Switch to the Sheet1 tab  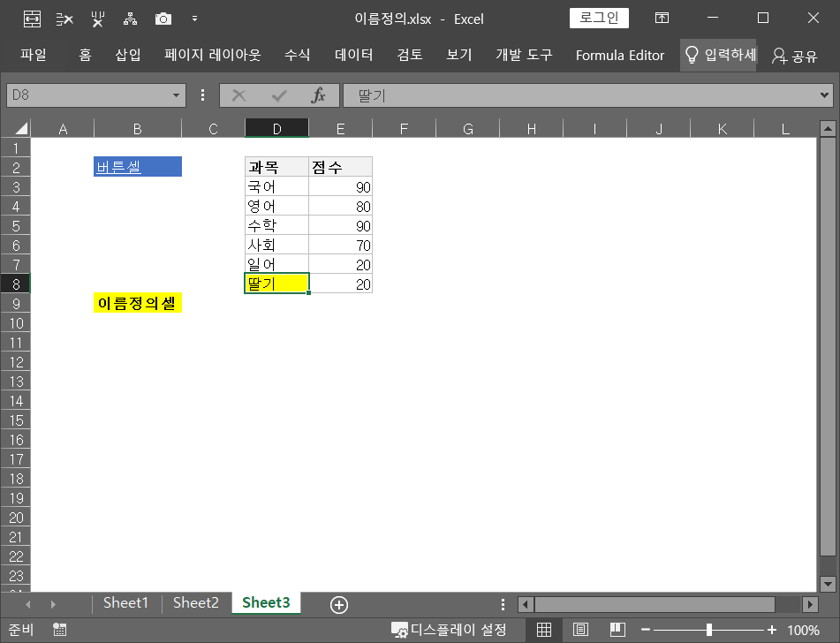click(x=125, y=602)
